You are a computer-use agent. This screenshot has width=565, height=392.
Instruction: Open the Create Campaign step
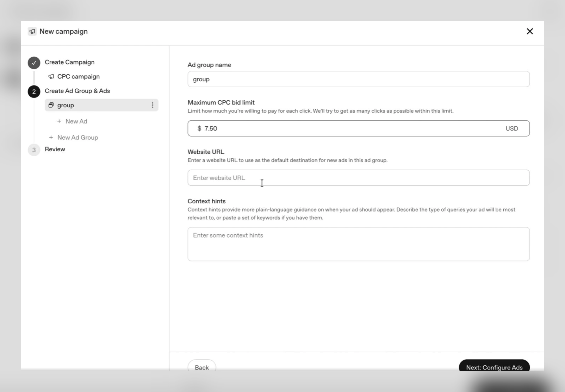pyautogui.click(x=70, y=62)
